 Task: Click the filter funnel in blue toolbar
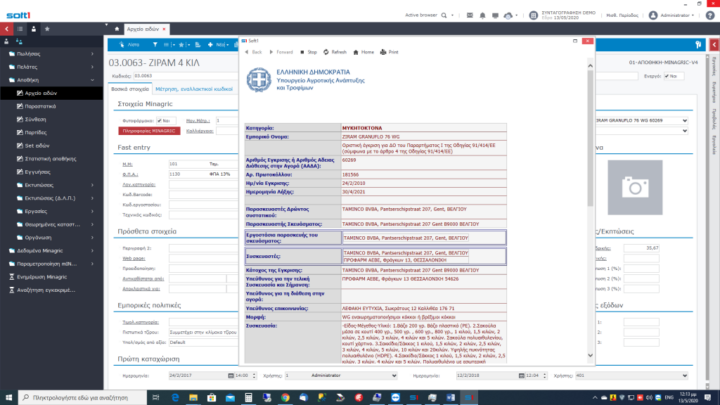point(155,45)
